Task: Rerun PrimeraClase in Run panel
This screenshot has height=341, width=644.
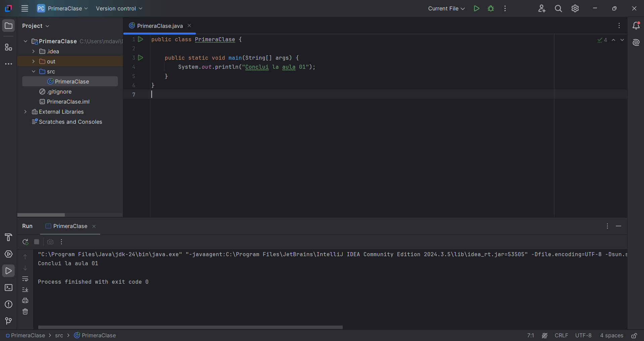Action: [25, 242]
